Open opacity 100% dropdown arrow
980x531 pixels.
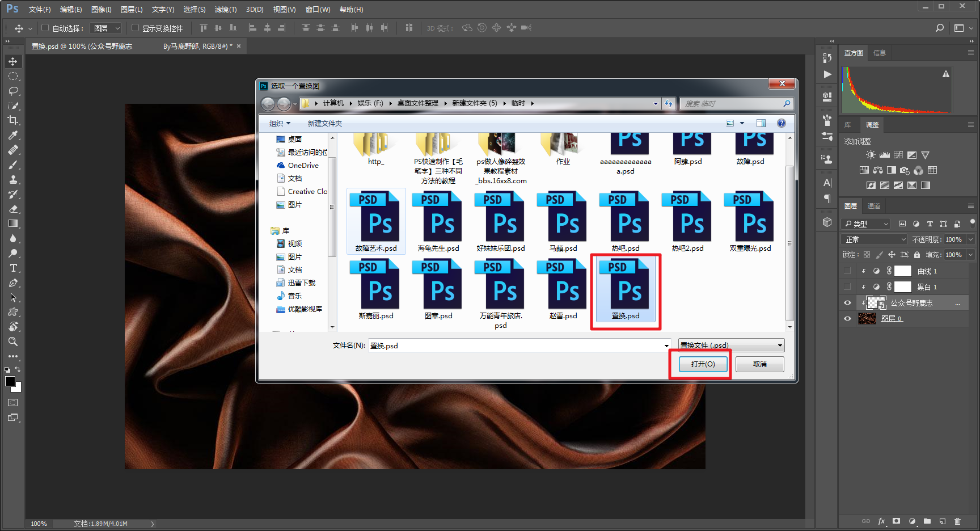(x=970, y=239)
